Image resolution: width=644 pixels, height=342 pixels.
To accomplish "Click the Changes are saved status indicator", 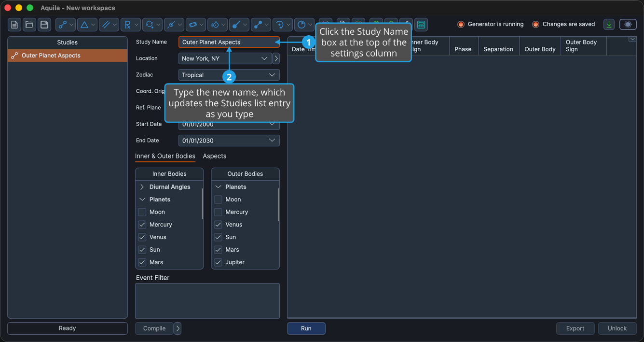I will 563,24.
